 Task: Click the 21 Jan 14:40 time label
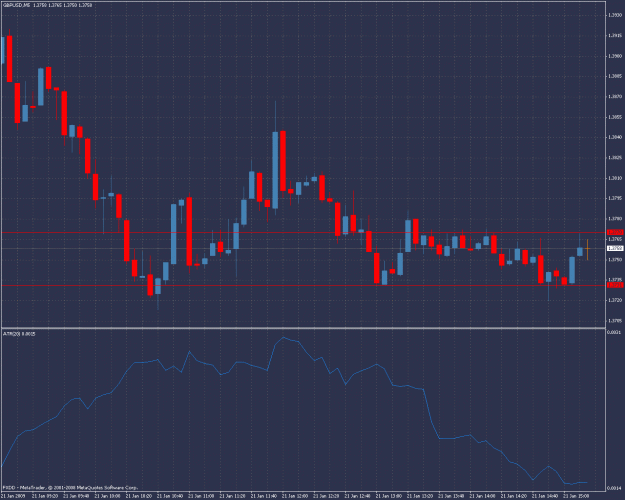(544, 496)
